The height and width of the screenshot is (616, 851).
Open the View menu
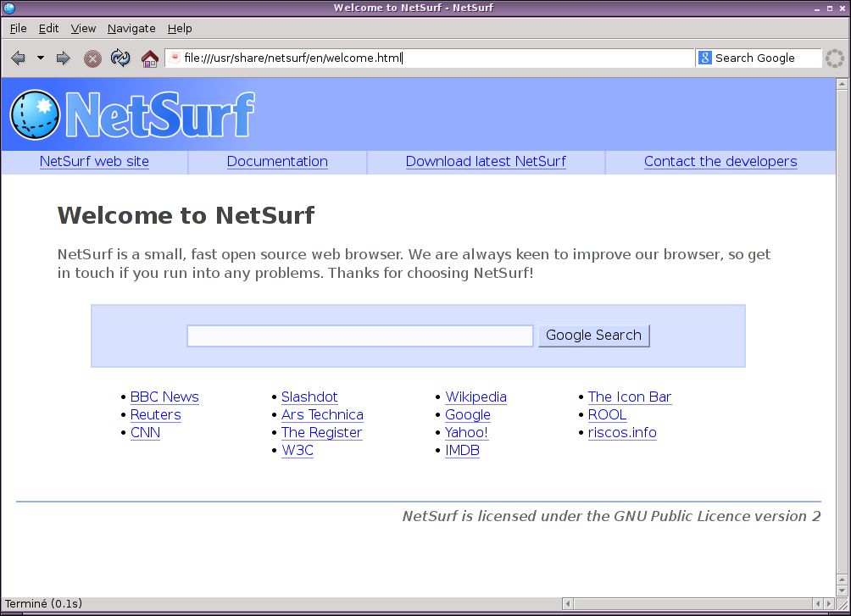click(83, 28)
